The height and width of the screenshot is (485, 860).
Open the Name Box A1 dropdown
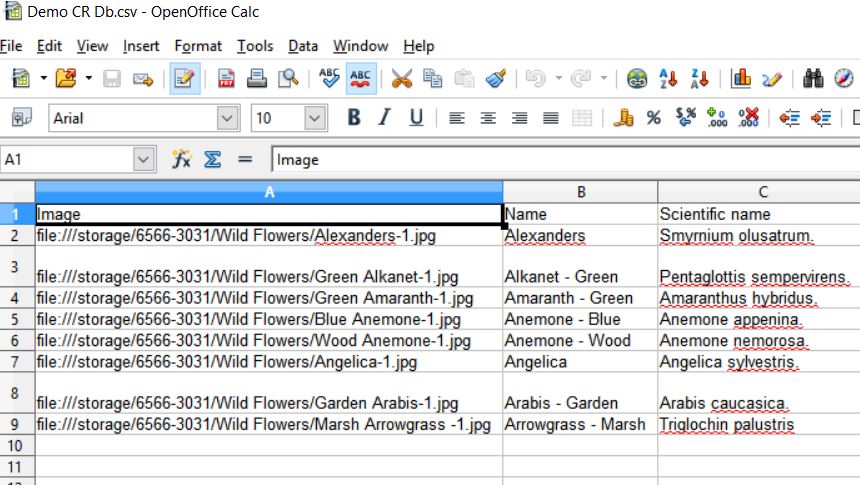pos(143,160)
